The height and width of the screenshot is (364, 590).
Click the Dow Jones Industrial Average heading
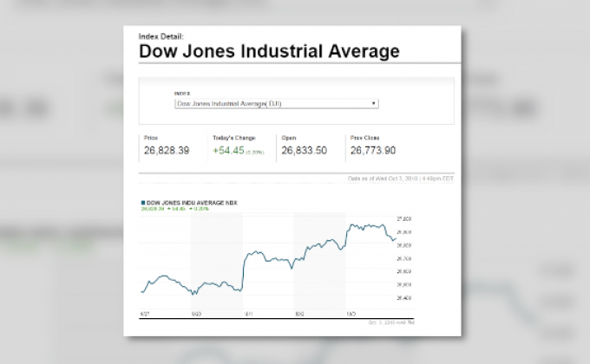point(269,51)
